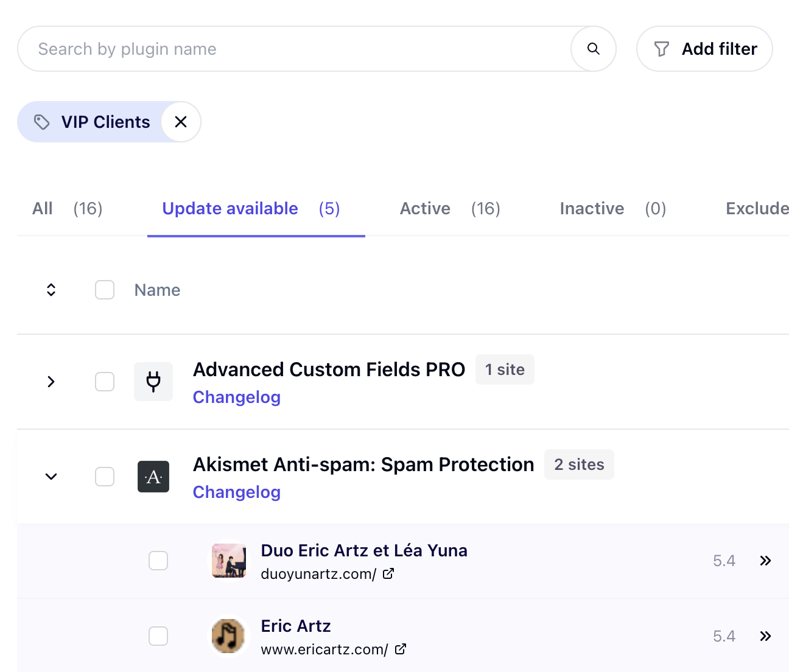Select the Akismet Anti-spam plugin checkbox

[x=105, y=477]
